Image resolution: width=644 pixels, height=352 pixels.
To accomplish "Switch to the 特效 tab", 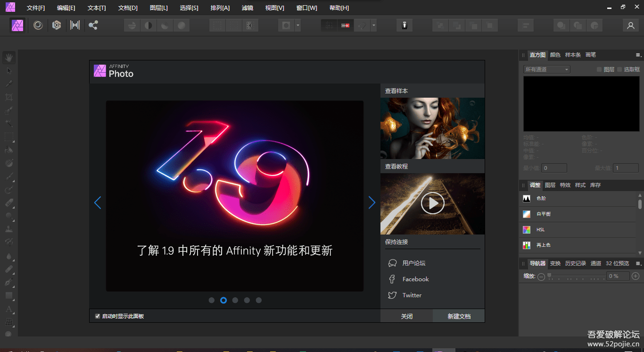I will tap(565, 185).
